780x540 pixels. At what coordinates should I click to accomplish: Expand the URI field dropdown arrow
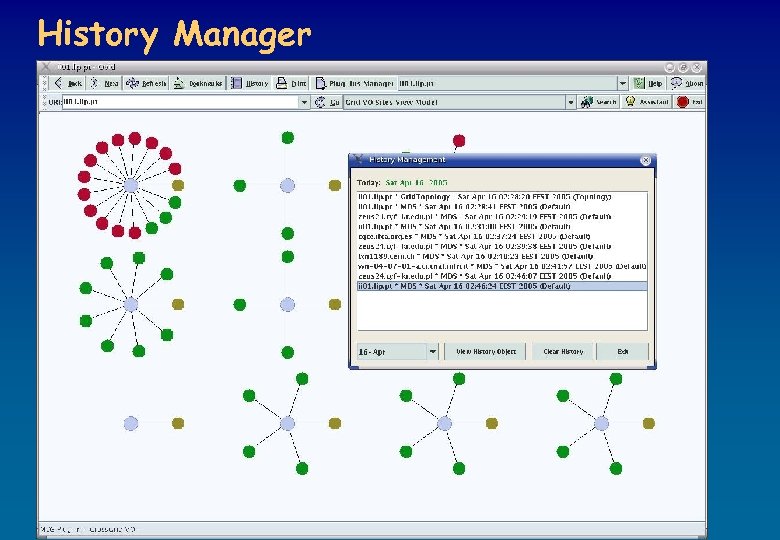pos(304,102)
